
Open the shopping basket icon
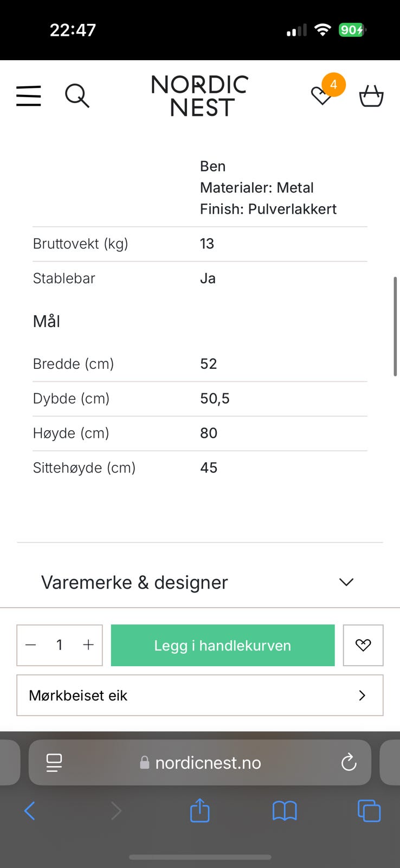371,96
